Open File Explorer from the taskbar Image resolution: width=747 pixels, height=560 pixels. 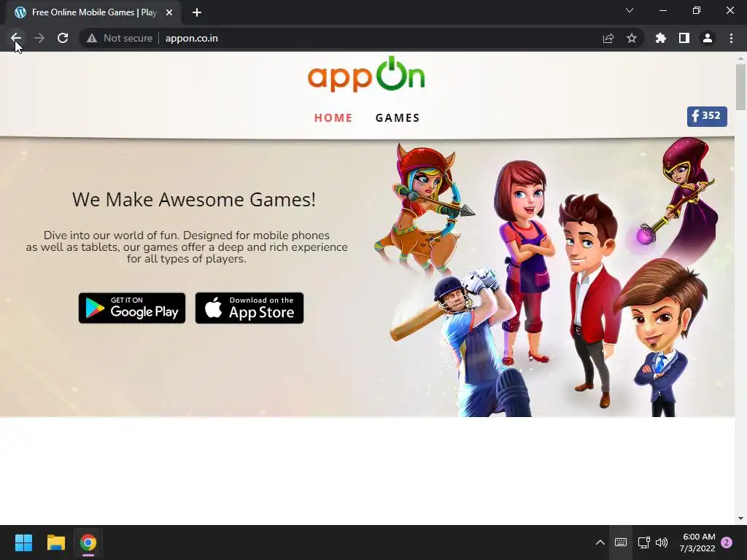[x=55, y=542]
